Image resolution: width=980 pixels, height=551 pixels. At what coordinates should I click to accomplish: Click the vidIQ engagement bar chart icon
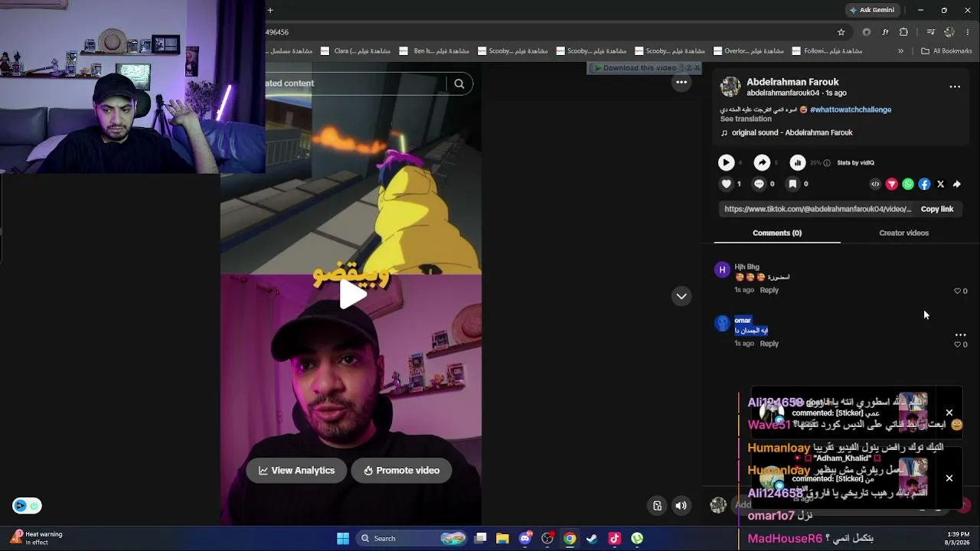pyautogui.click(x=798, y=162)
